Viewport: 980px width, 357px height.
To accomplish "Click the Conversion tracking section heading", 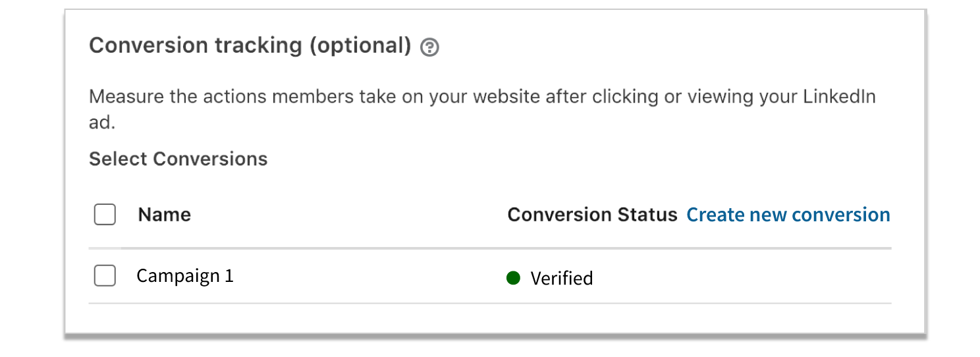I will click(250, 45).
